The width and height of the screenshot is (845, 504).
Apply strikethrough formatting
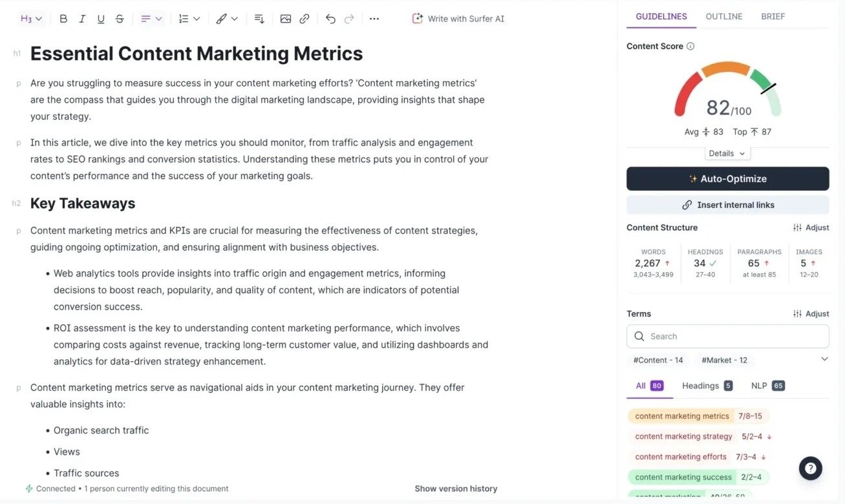119,18
